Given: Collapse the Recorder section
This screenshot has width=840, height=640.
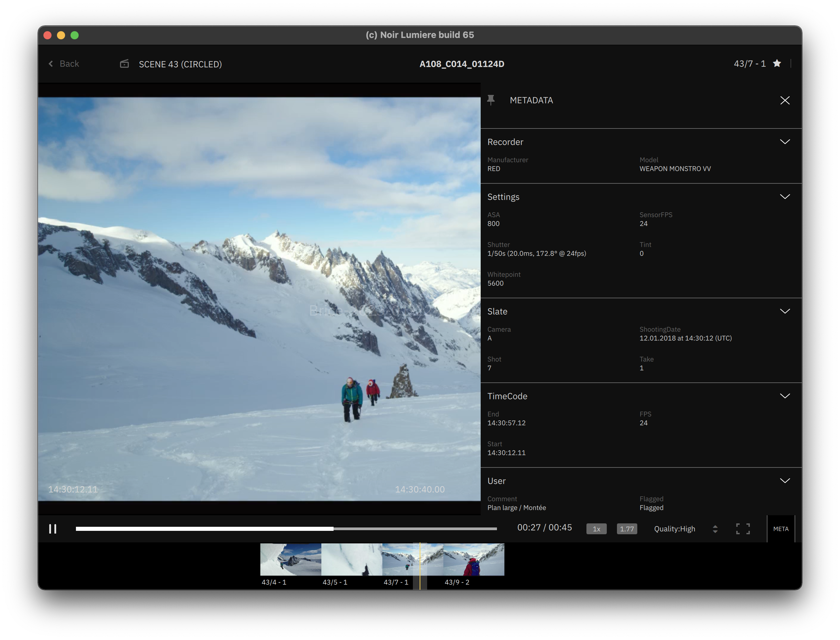Looking at the screenshot, I should 785,142.
